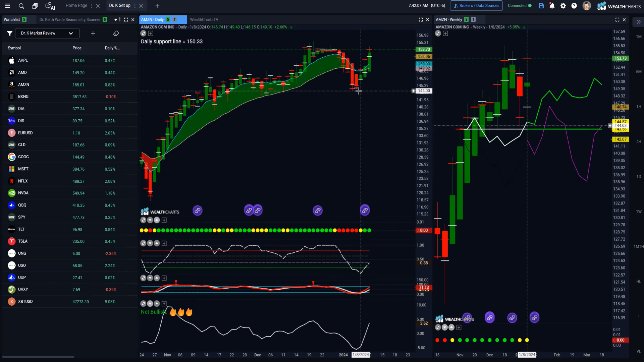Maximize the Watchlist panel
644x362 pixels.
pos(126,19)
